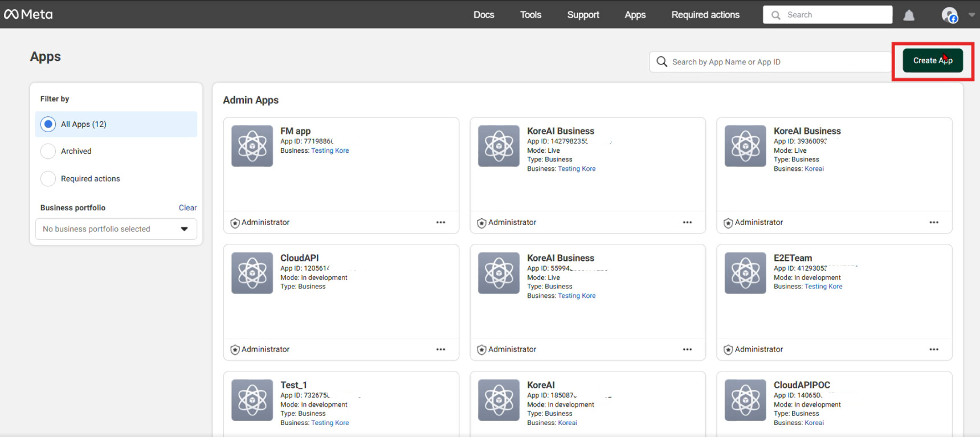Go to Support in top navigation

tap(583, 15)
